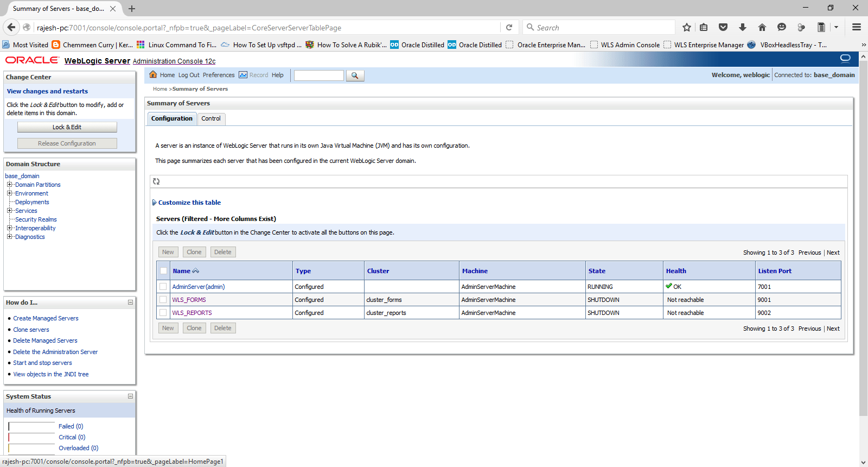Click the WebLogic console Home house icon

153,75
